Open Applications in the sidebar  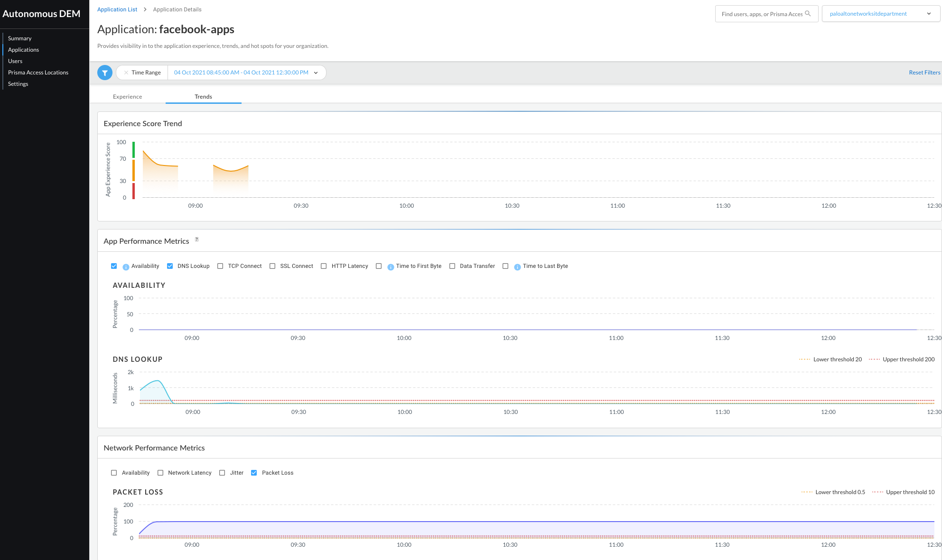23,50
